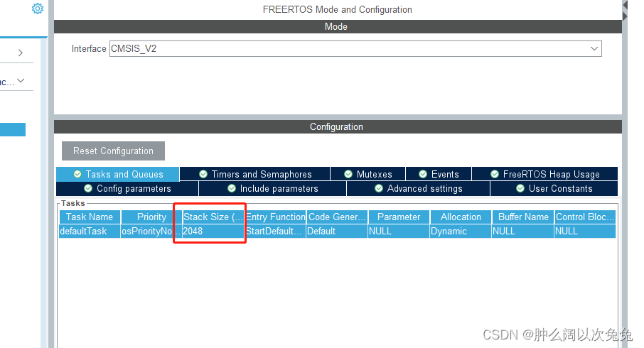Screen dimensions: 644x348
Task: Open the User Constants tab
Action: click(554, 188)
